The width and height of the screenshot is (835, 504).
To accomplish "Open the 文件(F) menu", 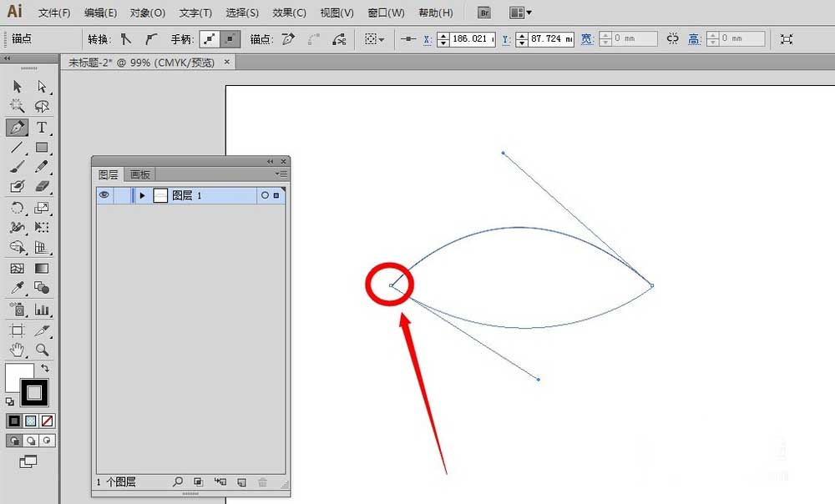I will click(x=54, y=13).
